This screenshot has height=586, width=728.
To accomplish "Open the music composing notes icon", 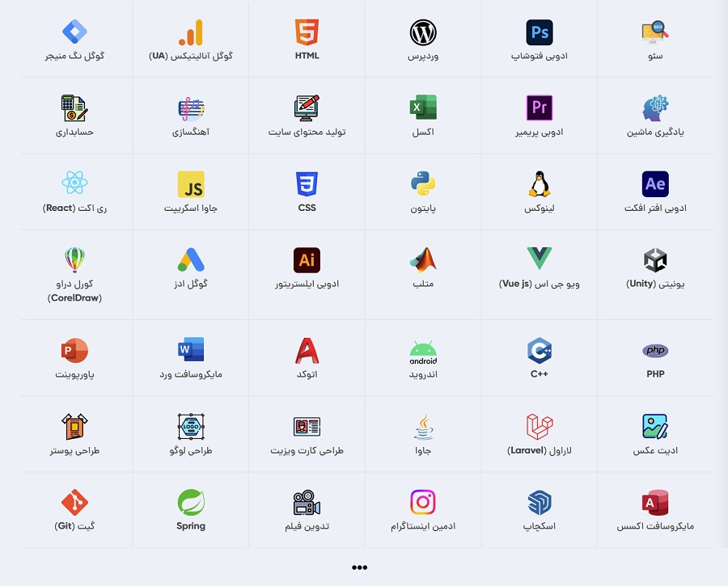I will pyautogui.click(x=191, y=108).
